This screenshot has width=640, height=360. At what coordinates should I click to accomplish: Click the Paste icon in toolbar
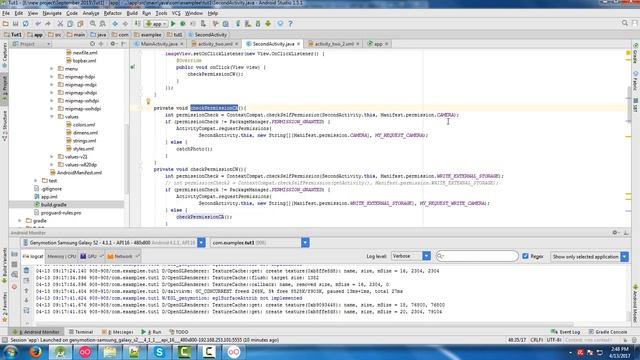(x=80, y=24)
